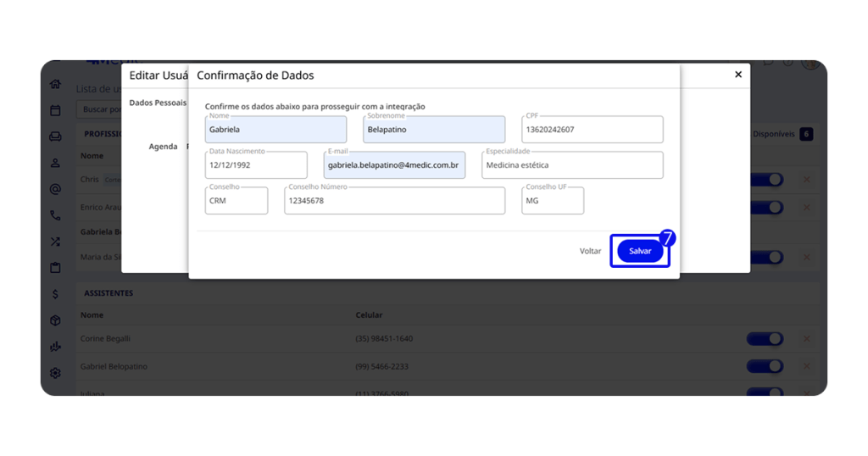Image resolution: width=868 pixels, height=456 pixels.
Task: Toggle the switch in Chris's row
Action: pos(765,180)
